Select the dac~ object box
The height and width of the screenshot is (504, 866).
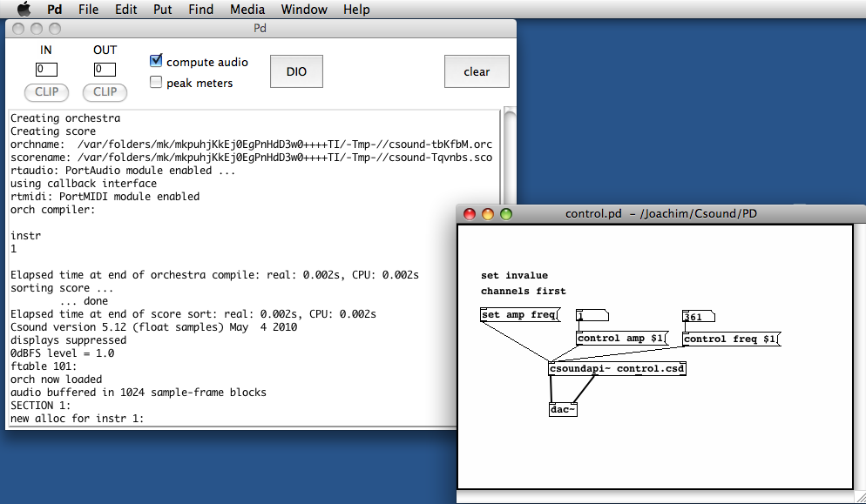pos(563,410)
